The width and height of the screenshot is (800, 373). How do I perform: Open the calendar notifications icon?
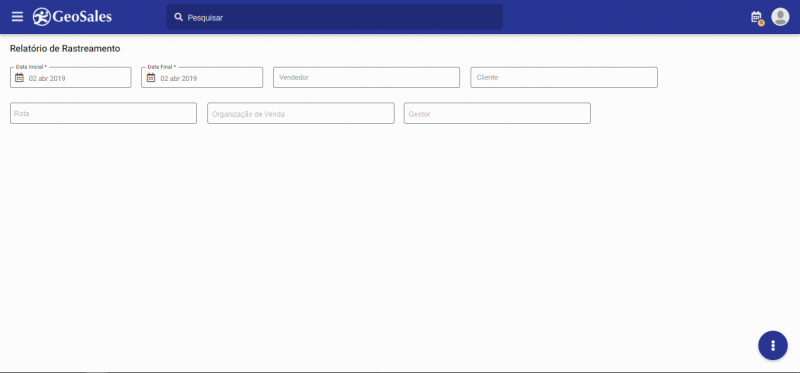click(x=757, y=17)
